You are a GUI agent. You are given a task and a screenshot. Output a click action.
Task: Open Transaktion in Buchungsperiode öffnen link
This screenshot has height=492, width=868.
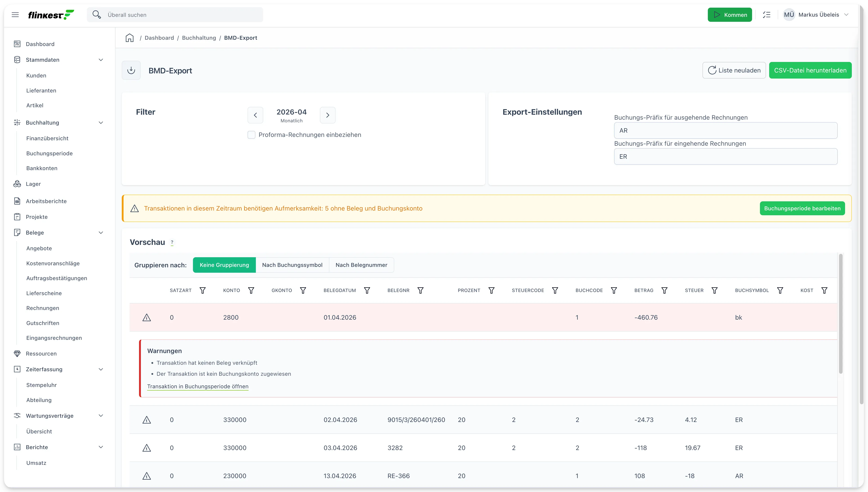(x=198, y=386)
